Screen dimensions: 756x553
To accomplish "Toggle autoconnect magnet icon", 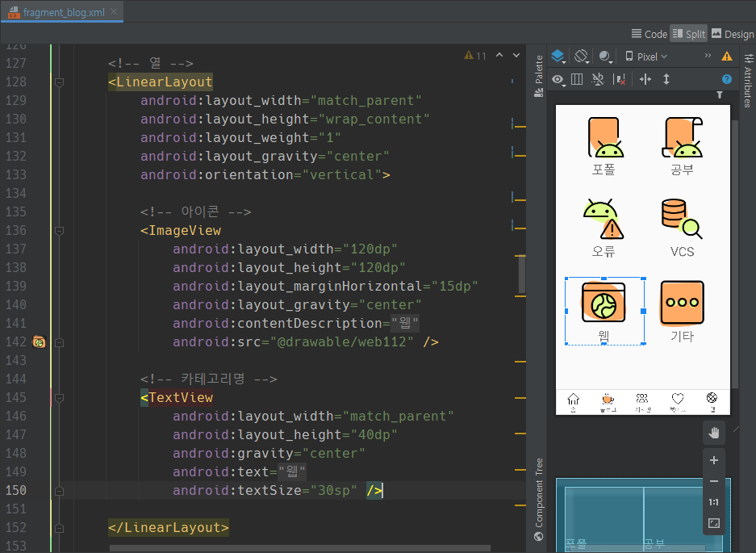I will pyautogui.click(x=598, y=79).
